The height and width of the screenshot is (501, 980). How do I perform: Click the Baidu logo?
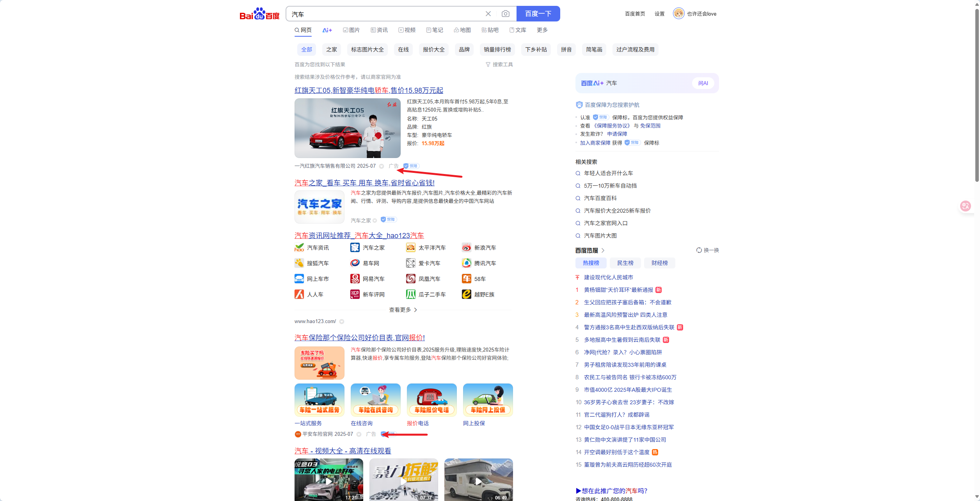point(259,14)
